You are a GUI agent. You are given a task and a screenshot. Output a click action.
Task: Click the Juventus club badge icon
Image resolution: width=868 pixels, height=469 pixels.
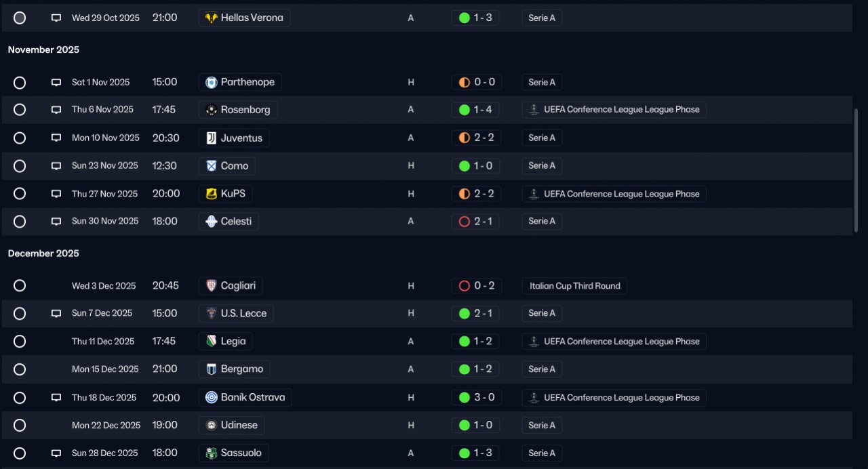[212, 138]
